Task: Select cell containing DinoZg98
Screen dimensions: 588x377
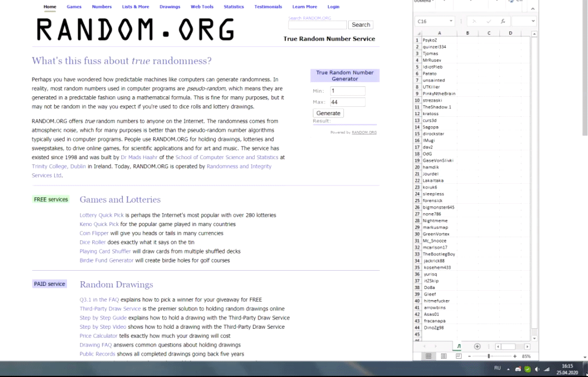Action: (439, 328)
